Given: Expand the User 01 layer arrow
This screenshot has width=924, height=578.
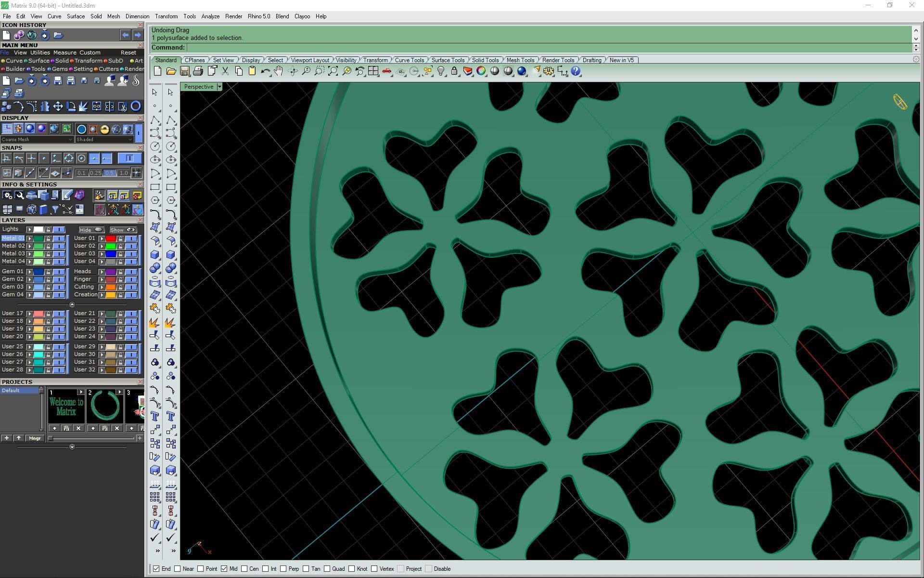Looking at the screenshot, I should (x=102, y=238).
